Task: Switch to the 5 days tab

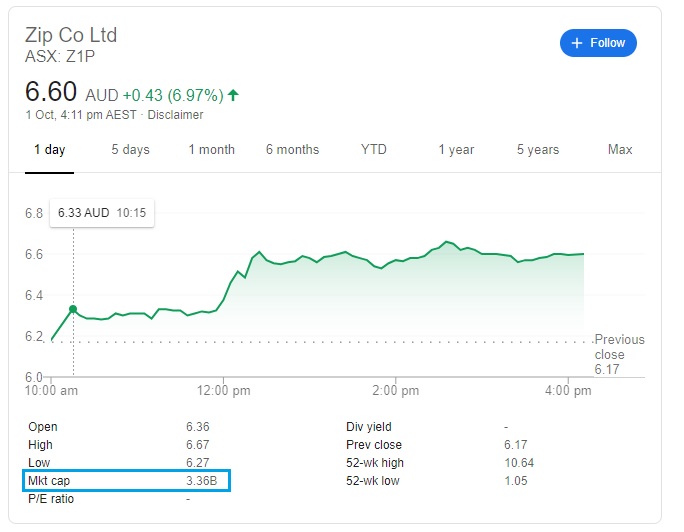Action: coord(130,150)
